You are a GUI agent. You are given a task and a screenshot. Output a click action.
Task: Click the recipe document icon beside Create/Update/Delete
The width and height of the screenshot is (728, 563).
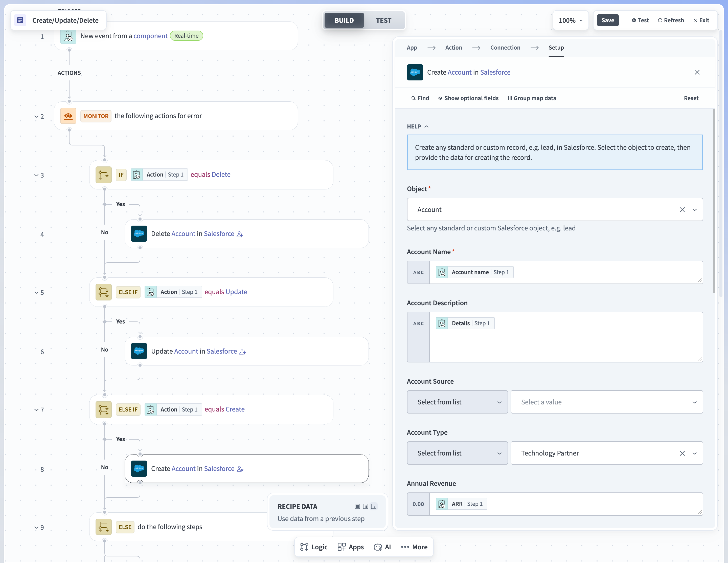pyautogui.click(x=20, y=20)
